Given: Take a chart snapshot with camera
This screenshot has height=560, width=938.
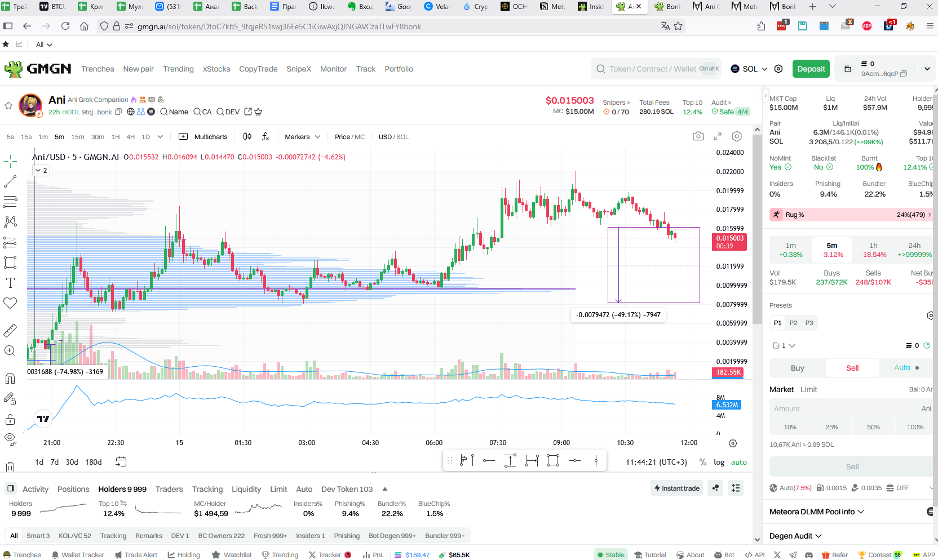Looking at the screenshot, I should click(x=698, y=136).
